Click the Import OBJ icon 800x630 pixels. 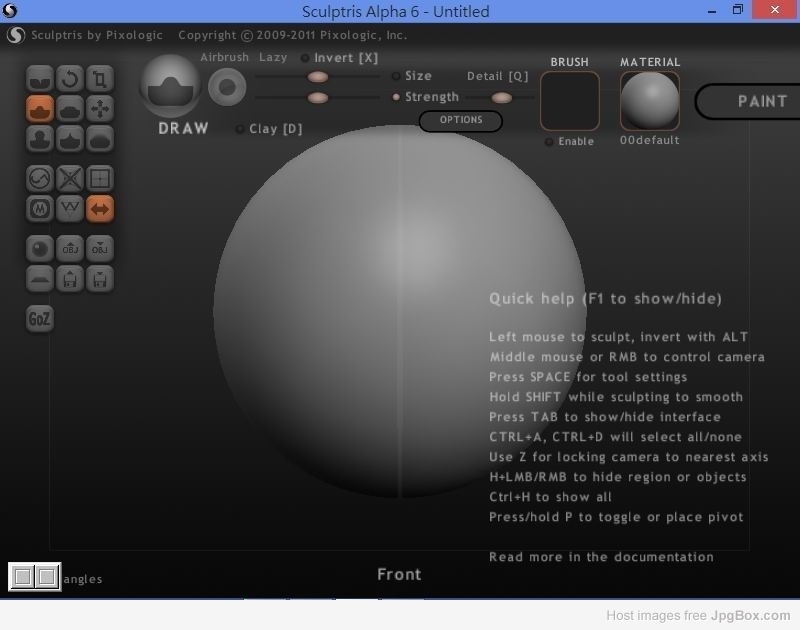70,248
